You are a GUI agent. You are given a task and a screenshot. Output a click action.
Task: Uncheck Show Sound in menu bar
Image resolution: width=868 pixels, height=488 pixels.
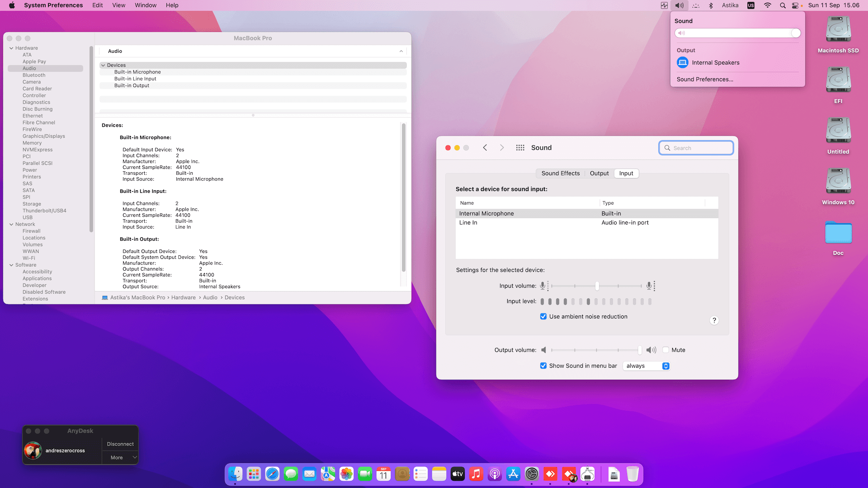click(x=543, y=366)
